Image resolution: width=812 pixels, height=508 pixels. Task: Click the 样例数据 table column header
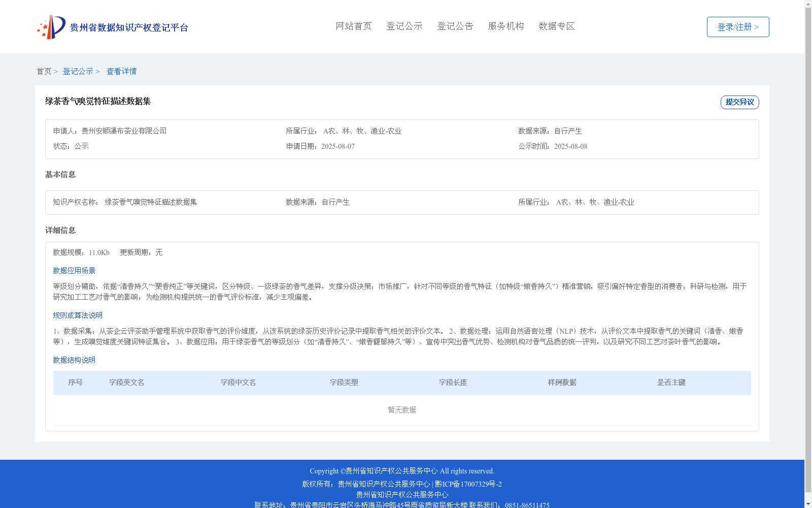[561, 383]
